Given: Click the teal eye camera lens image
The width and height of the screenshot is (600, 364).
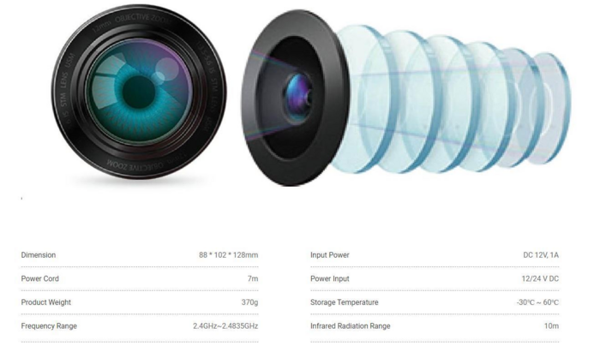Looking at the screenshot, I should (139, 92).
